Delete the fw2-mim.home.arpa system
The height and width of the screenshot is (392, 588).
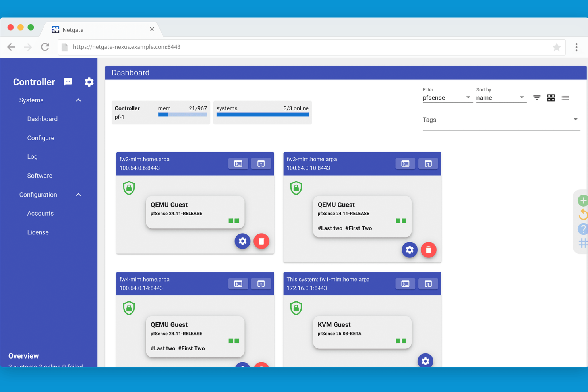[261, 241]
